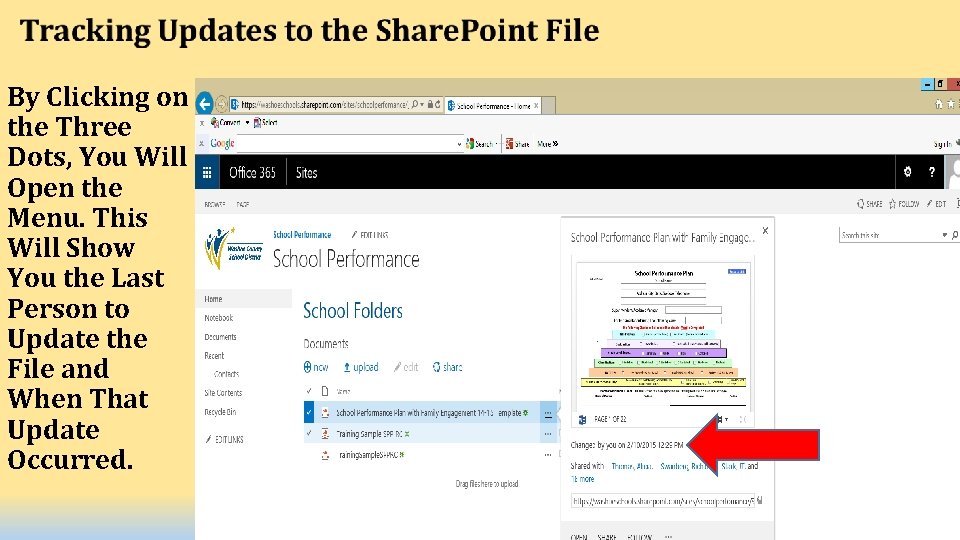Click the OPEN action in preview callout
This screenshot has width=960, height=540.
point(579,536)
